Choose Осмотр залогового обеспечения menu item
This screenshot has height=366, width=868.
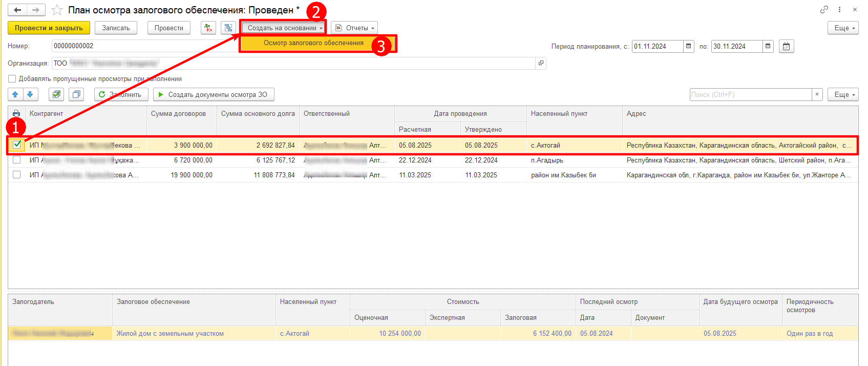click(x=313, y=43)
